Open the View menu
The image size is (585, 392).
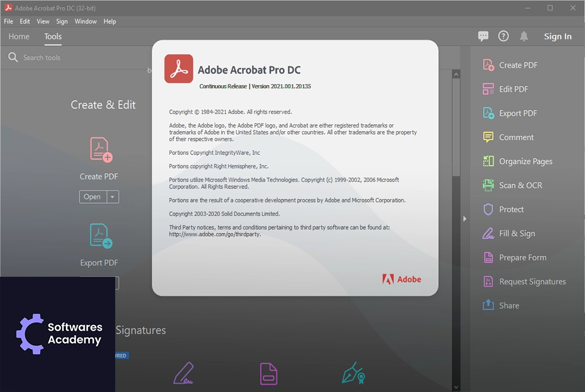[x=43, y=21]
